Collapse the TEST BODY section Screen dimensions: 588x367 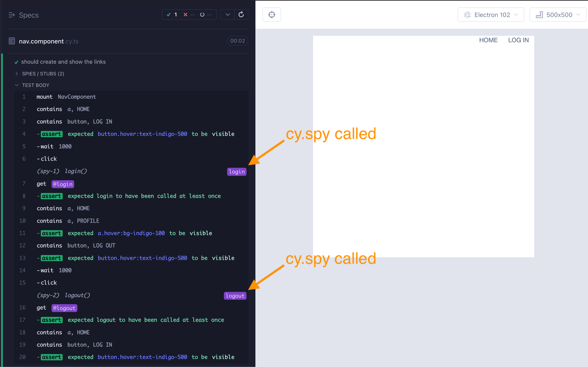(x=35, y=85)
